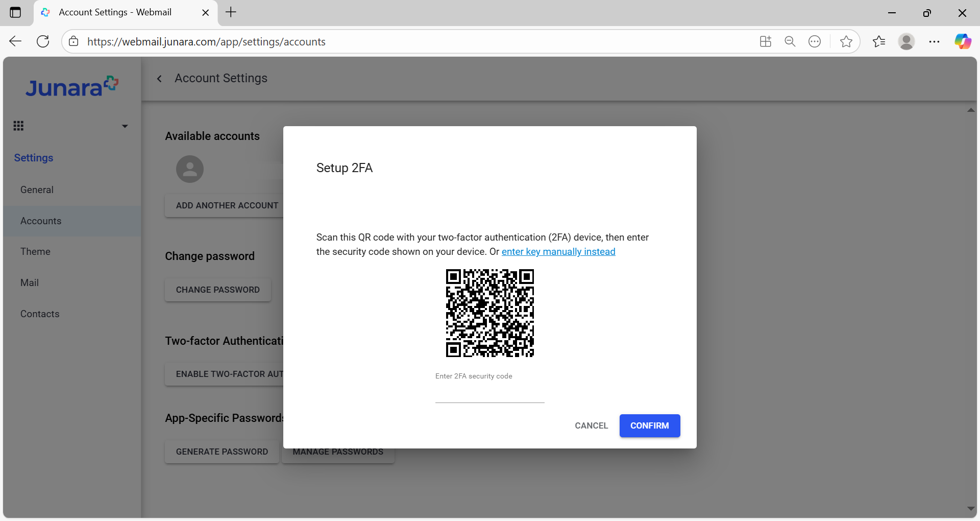The width and height of the screenshot is (980, 521).
Task: Click the browser Back arrow
Action: 15,41
